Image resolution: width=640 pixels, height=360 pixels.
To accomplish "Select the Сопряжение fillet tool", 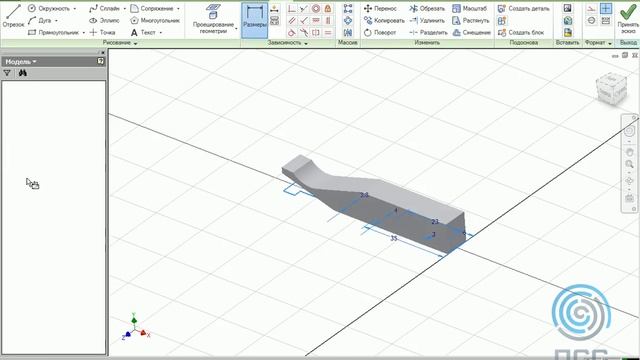I will pos(151,8).
